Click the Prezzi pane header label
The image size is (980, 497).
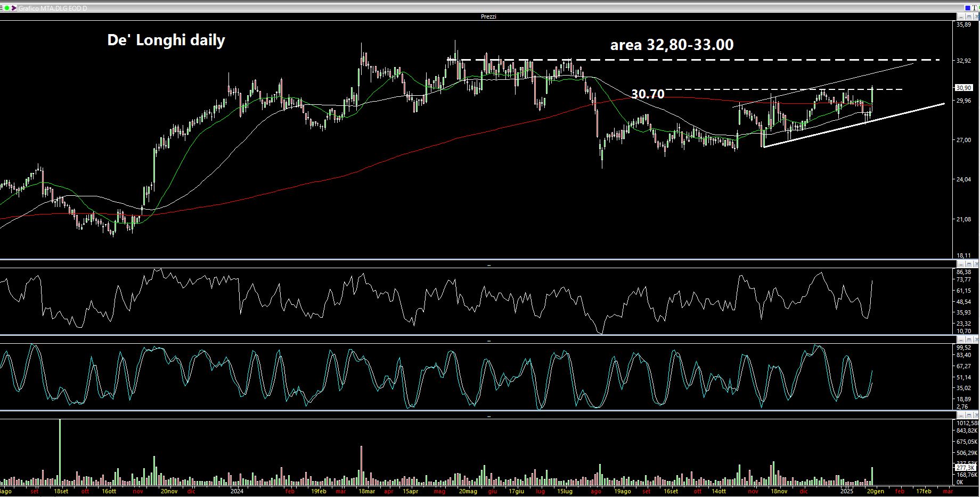(x=488, y=16)
